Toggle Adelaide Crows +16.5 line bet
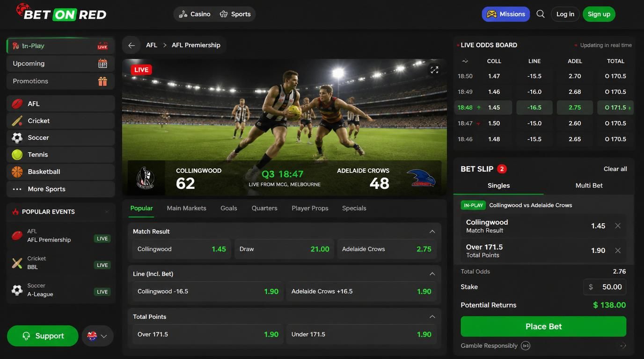 point(361,292)
